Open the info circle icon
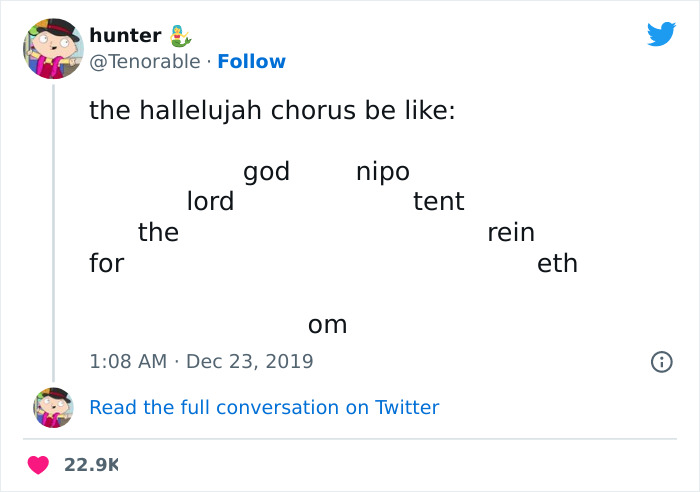Viewport: 700px width, 492px height. (661, 361)
